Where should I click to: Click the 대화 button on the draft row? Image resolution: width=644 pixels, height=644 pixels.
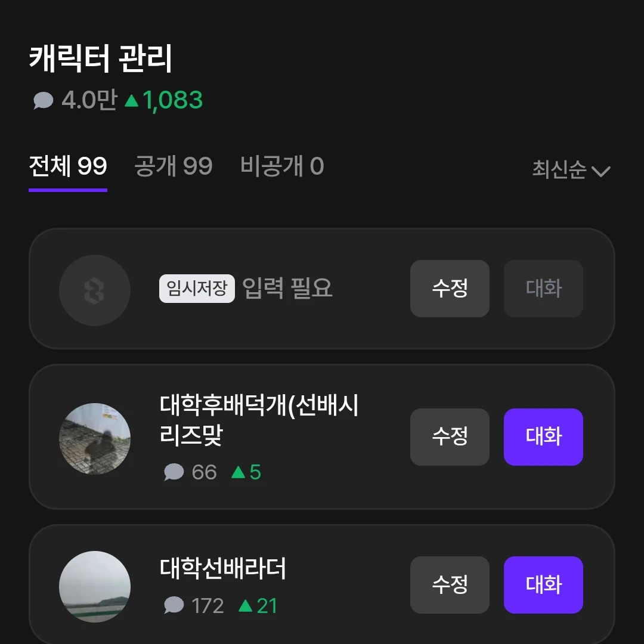click(543, 289)
